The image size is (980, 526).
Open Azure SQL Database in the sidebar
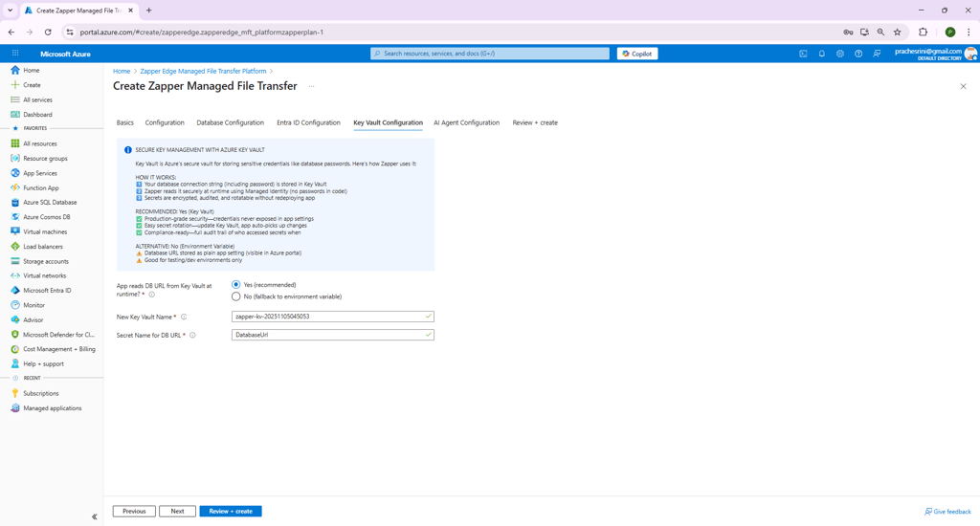tap(52, 203)
